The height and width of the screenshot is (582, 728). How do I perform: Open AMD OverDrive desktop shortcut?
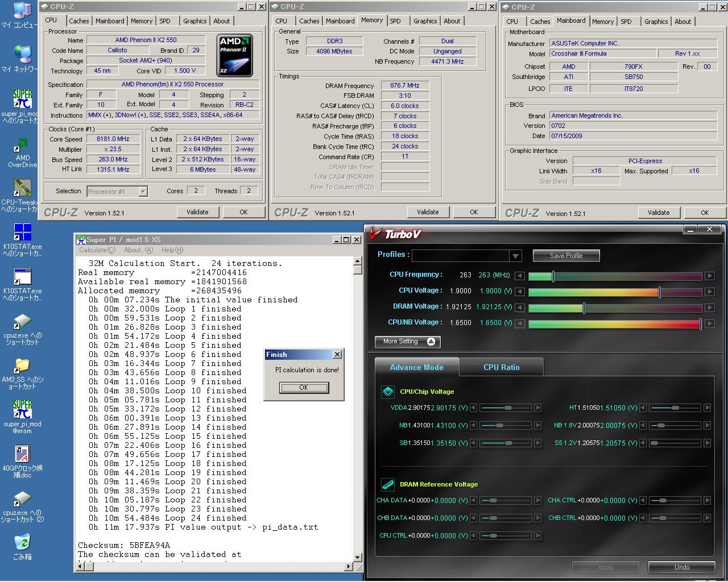coord(22,152)
